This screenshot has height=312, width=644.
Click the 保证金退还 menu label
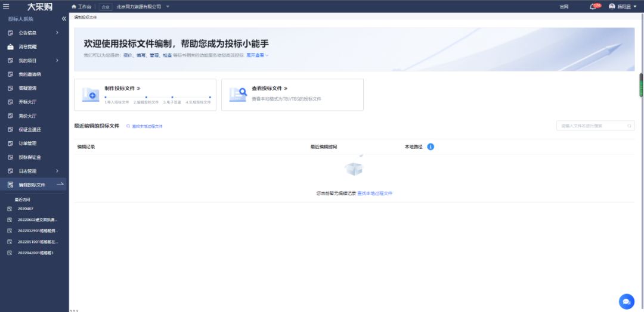30,130
